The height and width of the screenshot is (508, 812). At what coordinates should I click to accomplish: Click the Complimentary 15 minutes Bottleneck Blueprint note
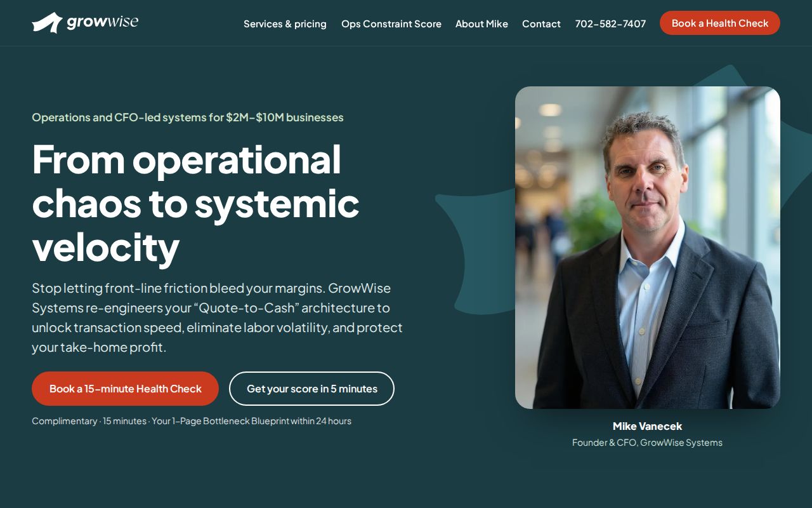click(x=192, y=421)
